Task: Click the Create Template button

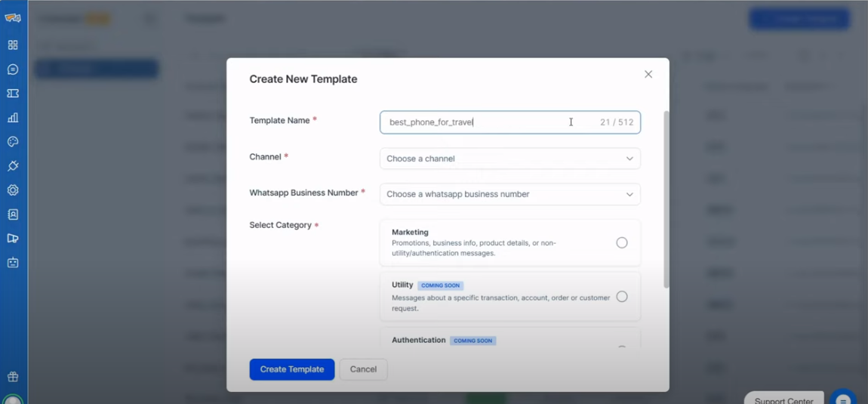Action: (292, 369)
